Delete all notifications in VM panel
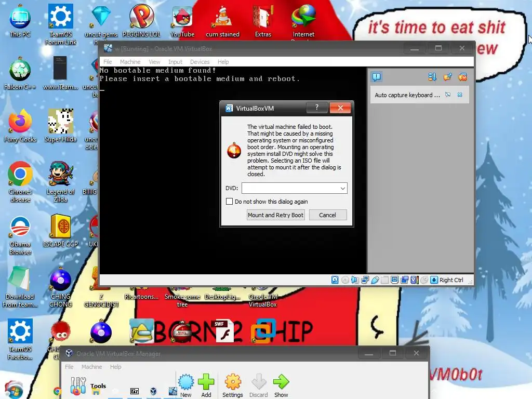532x399 pixels. [x=463, y=77]
